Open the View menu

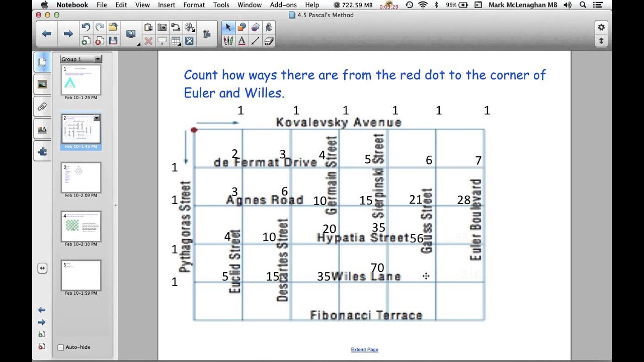click(x=142, y=5)
